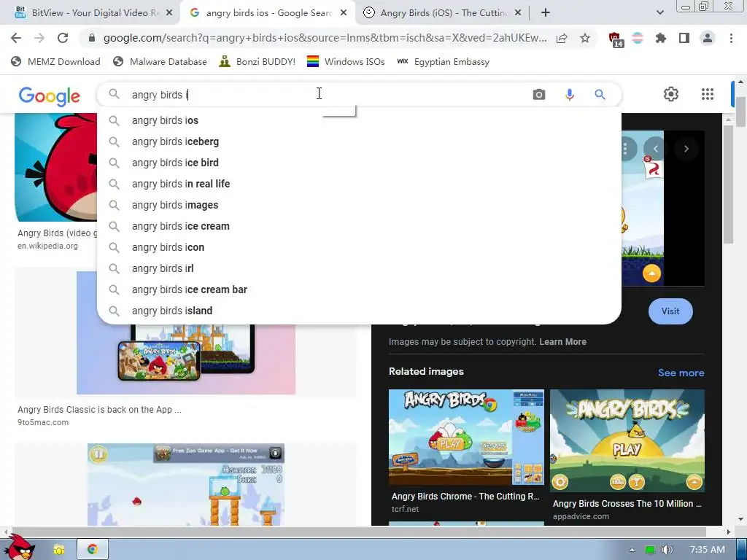The height and width of the screenshot is (560, 747).
Task: Choose suggestion 'angry birds island'
Action: click(x=359, y=311)
